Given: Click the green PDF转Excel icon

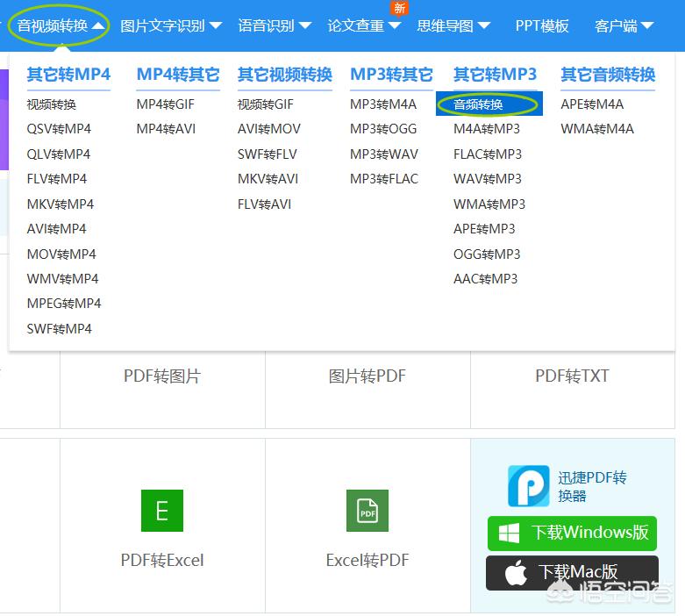Looking at the screenshot, I should tap(162, 510).
